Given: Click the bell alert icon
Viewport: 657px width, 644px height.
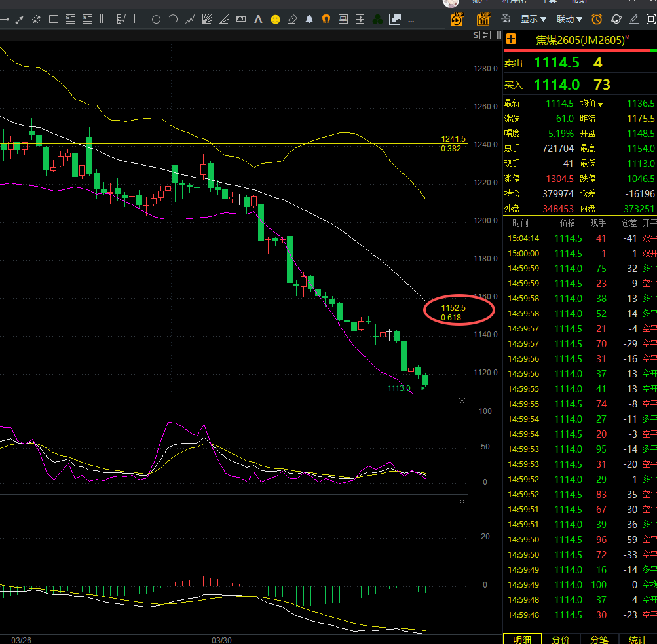Looking at the screenshot, I should click(x=309, y=20).
